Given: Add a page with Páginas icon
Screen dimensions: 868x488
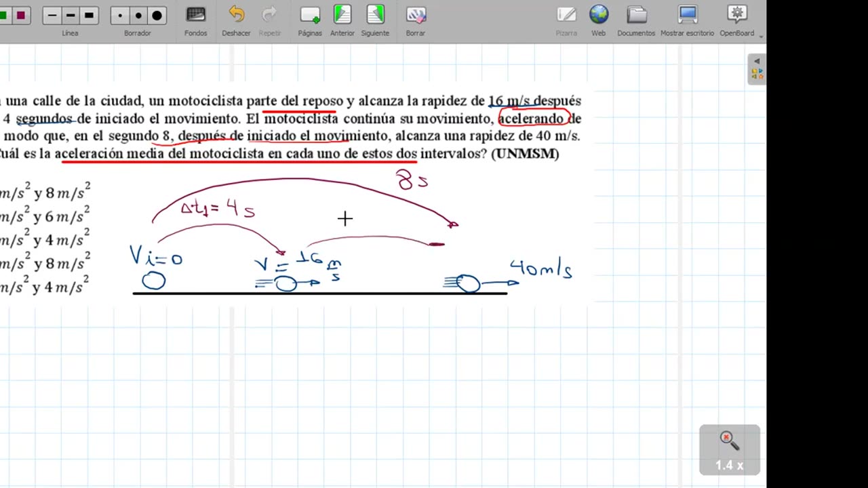Looking at the screenshot, I should (310, 15).
